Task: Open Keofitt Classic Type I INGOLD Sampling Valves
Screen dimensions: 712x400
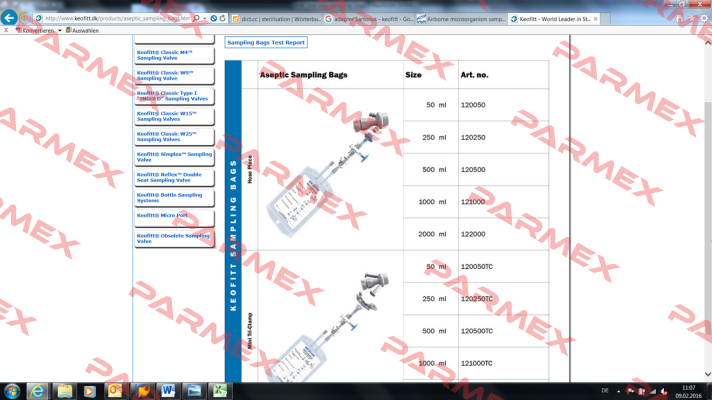Action: pos(174,96)
